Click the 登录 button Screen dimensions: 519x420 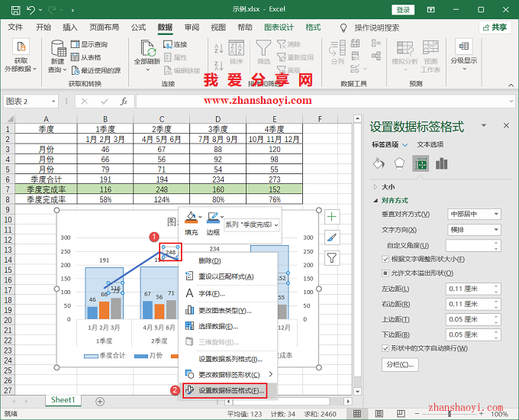(403, 10)
